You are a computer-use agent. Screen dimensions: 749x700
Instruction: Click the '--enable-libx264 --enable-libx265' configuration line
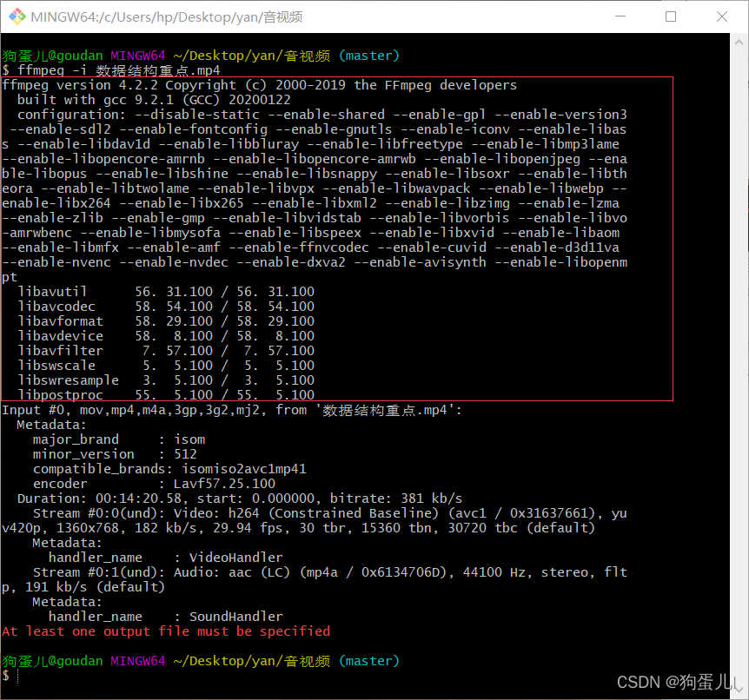(310, 203)
